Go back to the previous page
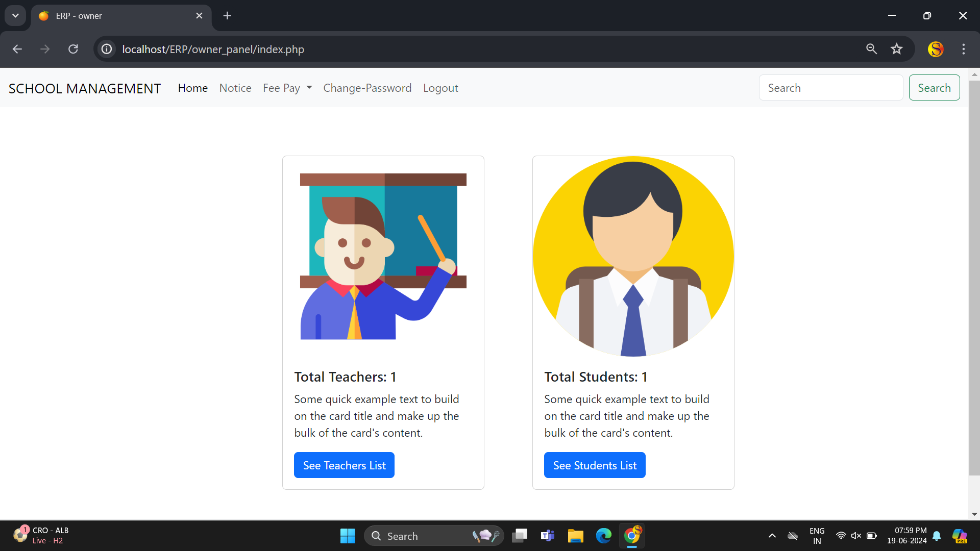Screen dimensions: 980x551 click(x=17, y=49)
